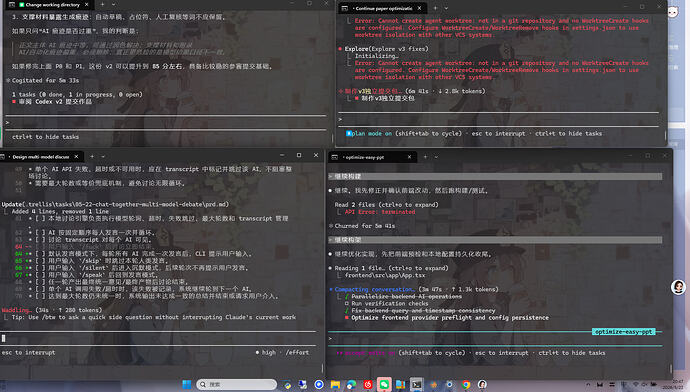This screenshot has width=690, height=392.
Task: Show hidden system tray icons
Action: [588, 385]
